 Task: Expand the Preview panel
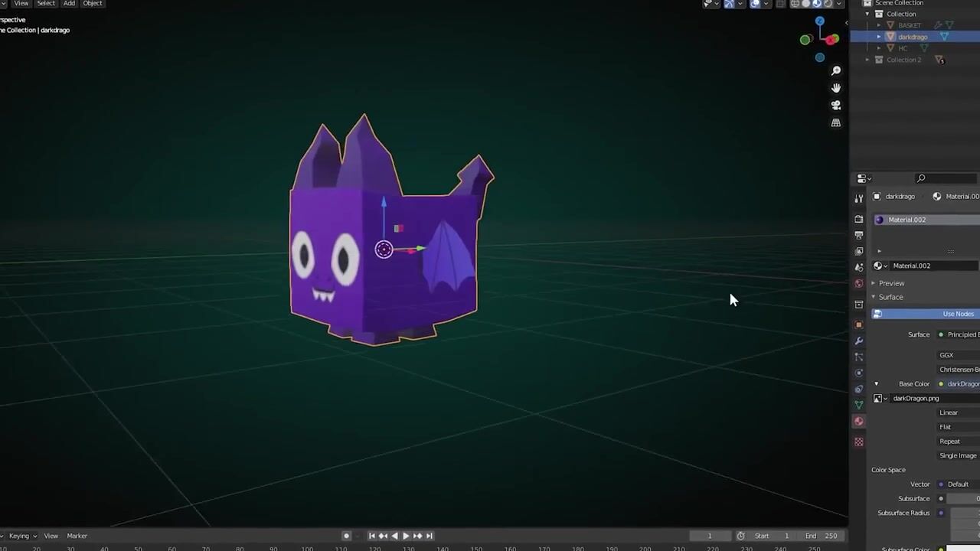point(891,283)
